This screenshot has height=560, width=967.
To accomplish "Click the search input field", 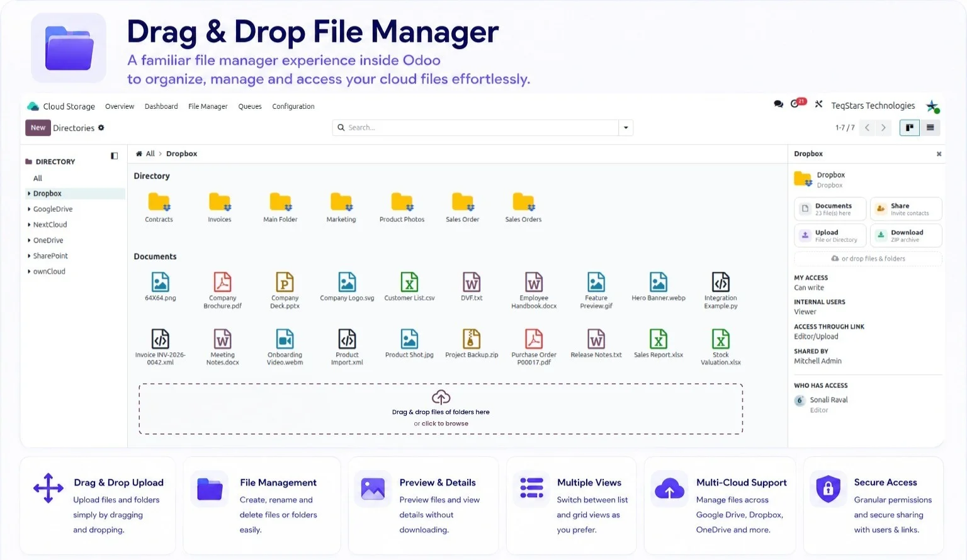I will pos(475,128).
